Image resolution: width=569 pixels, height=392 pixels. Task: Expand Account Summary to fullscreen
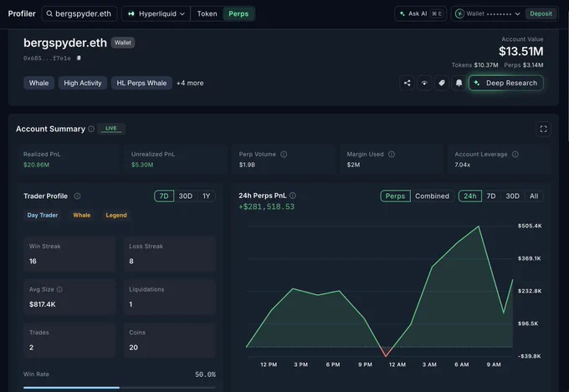coord(543,129)
